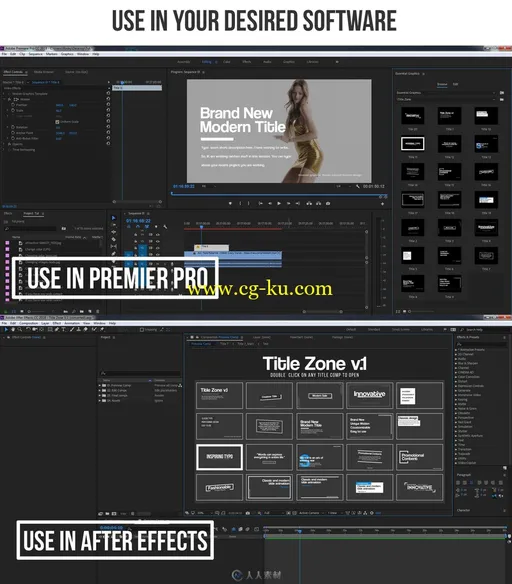The image size is (512, 584).
Task: Switch to the Media Browser tab in Premiere
Action: [x=44, y=72]
